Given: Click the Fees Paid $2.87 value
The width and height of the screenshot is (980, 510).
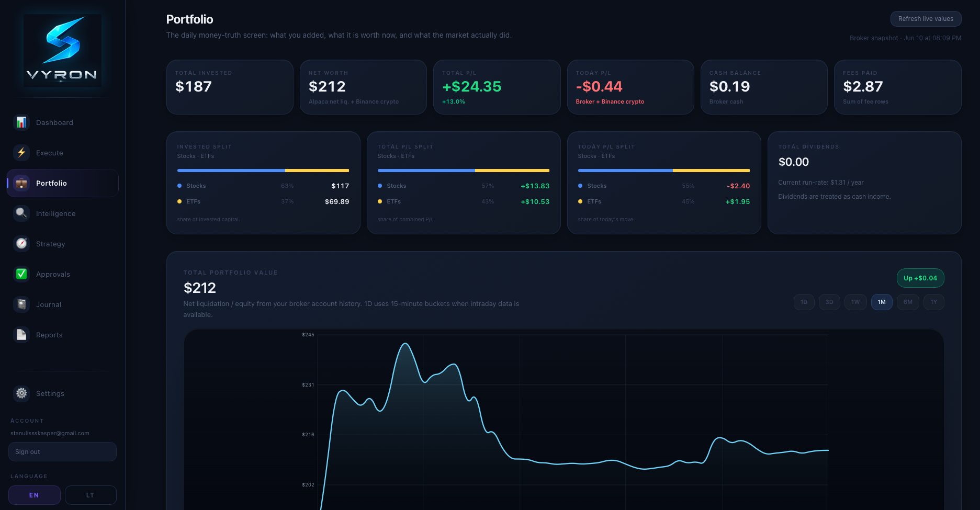Looking at the screenshot, I should pyautogui.click(x=863, y=86).
